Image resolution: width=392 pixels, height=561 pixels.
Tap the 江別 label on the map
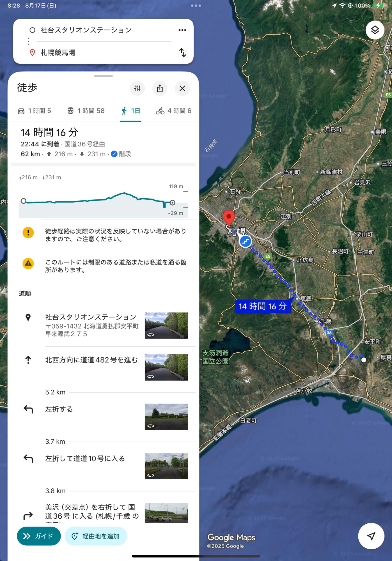click(286, 217)
